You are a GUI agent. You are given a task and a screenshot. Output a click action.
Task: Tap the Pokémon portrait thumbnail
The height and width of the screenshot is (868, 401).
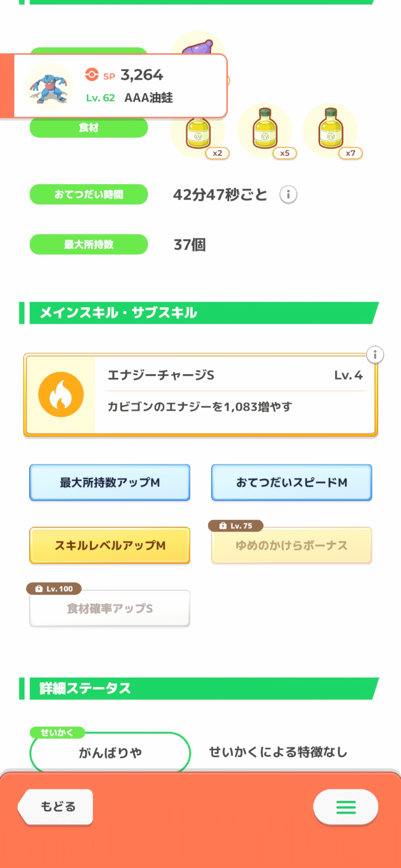(x=49, y=86)
